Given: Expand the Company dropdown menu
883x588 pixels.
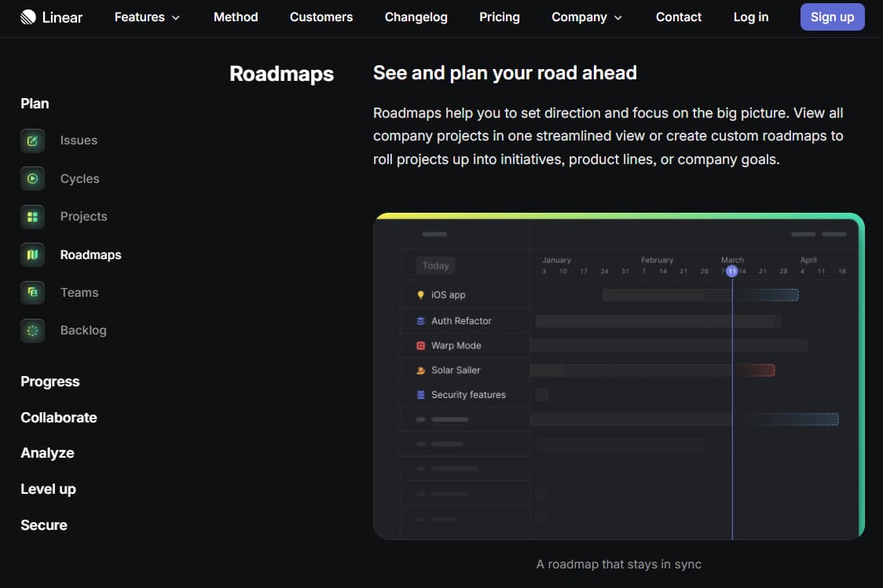Looking at the screenshot, I should pos(587,17).
